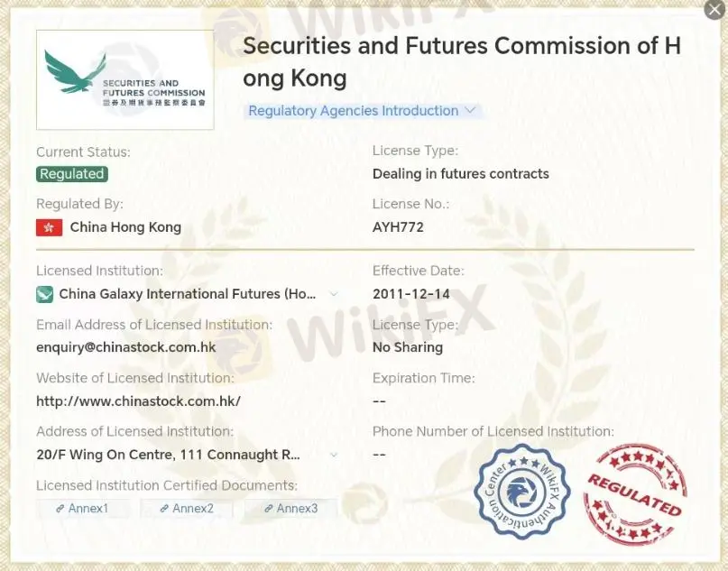
Task: Click the link icon beside Annex3
Action: 268,509
